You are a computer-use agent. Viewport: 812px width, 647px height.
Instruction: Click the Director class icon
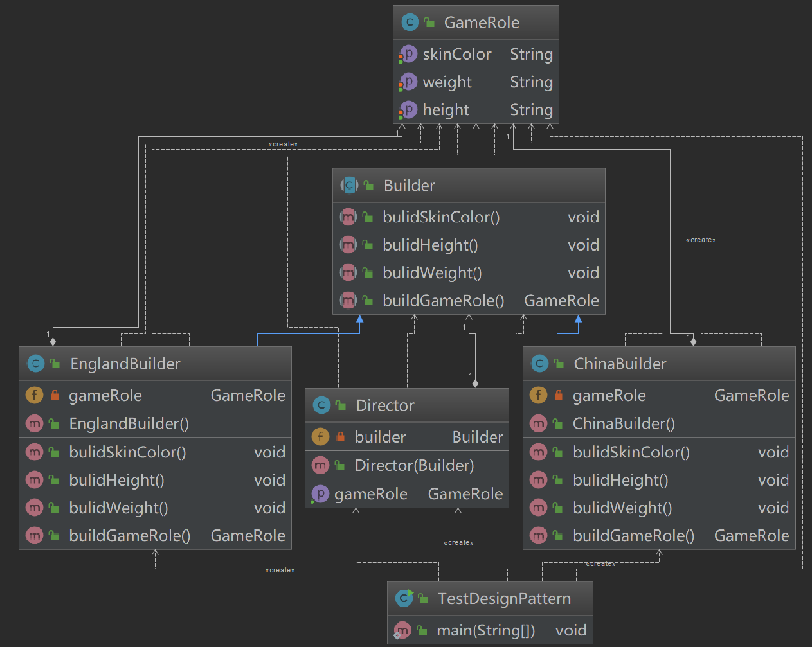pyautogui.click(x=321, y=405)
